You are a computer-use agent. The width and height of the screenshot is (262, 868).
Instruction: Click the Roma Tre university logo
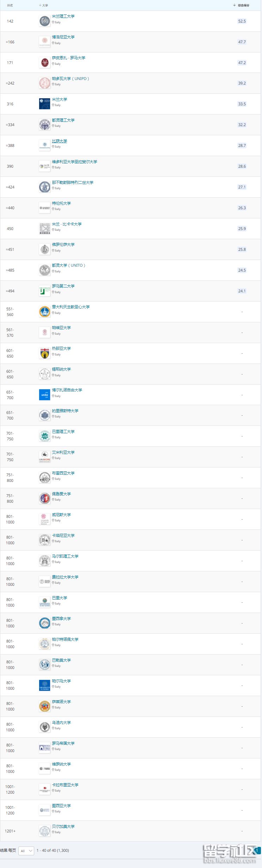(x=44, y=748)
